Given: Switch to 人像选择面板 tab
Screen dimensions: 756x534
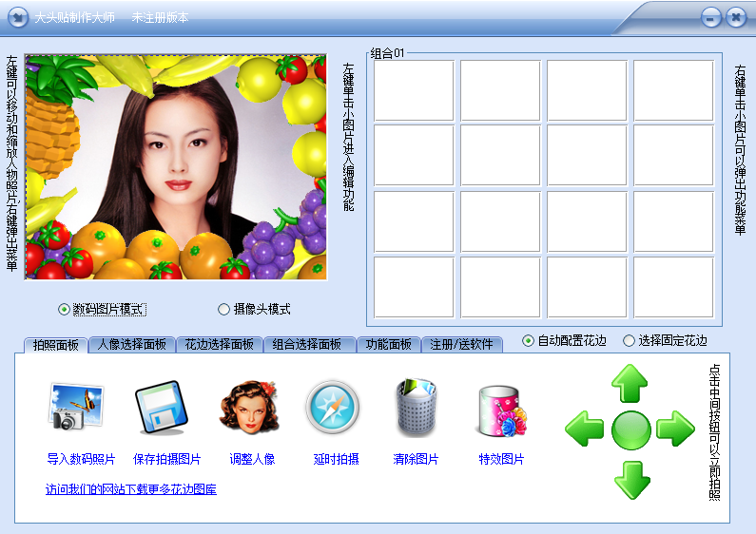Looking at the screenshot, I should [131, 345].
